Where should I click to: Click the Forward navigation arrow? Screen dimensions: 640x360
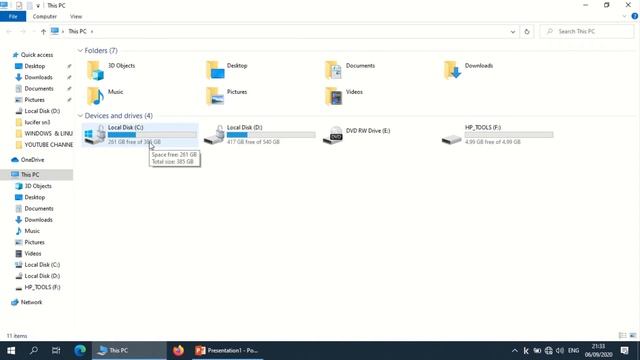23,31
